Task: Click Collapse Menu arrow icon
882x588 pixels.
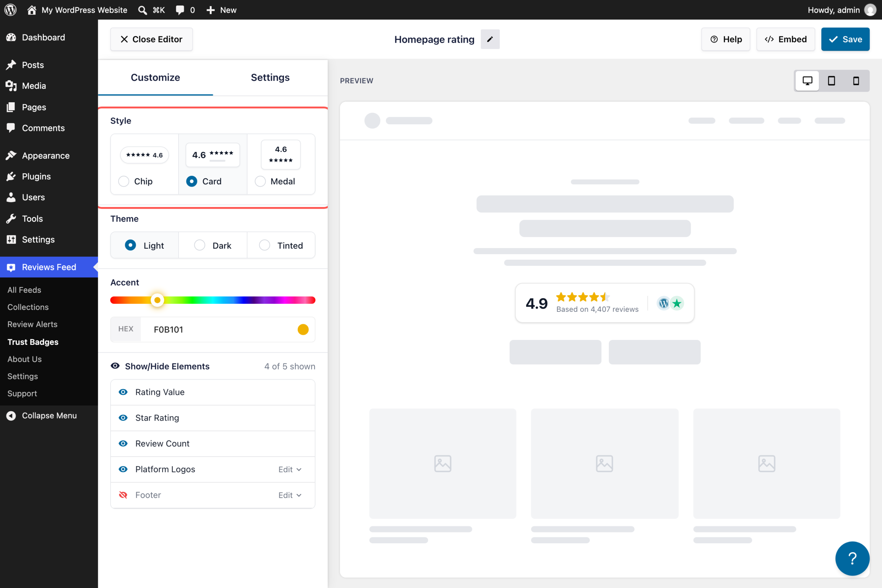Action: (x=11, y=415)
